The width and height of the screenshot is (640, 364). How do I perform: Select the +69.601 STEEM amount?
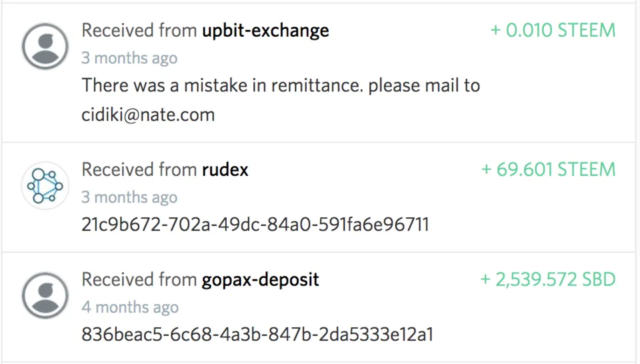(x=548, y=169)
